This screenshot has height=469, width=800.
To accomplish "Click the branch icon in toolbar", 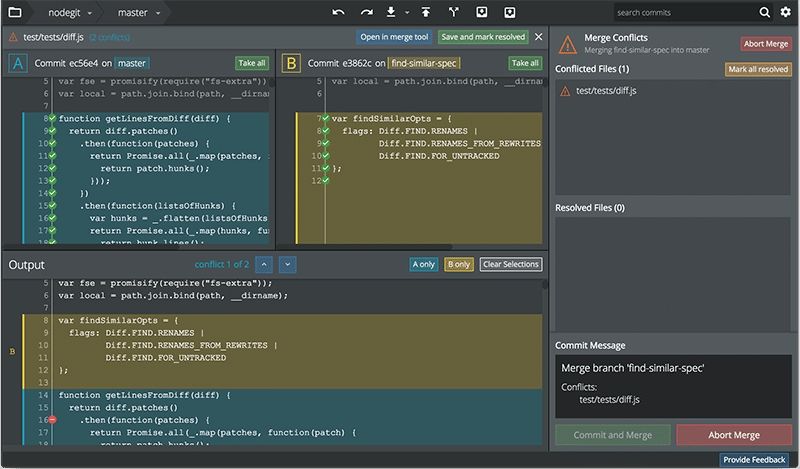I will [454, 12].
